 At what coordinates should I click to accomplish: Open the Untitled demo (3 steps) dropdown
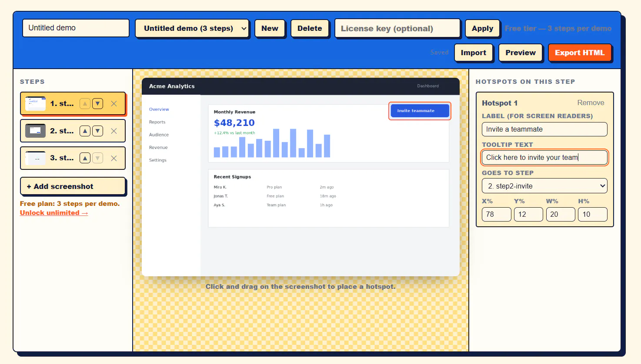[192, 28]
